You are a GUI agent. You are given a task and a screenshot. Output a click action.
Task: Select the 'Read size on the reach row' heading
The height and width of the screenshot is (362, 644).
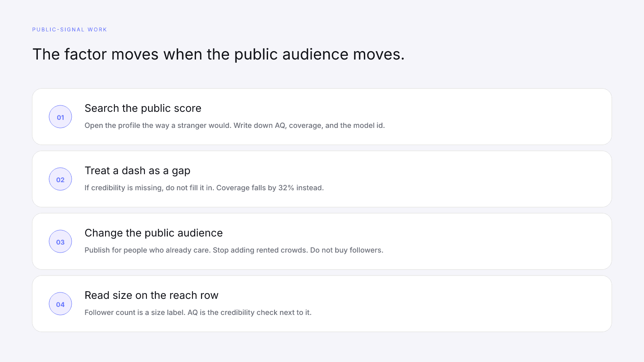[151, 295]
